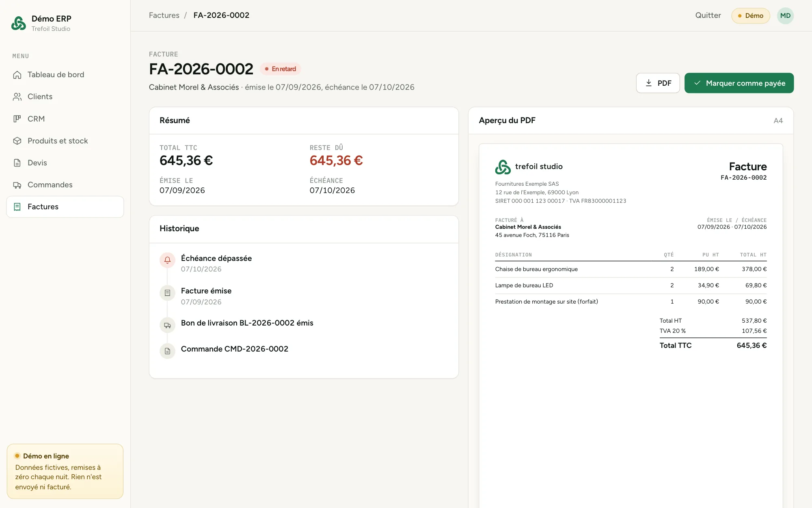
Task: Click the Quitter link
Action: pyautogui.click(x=708, y=15)
